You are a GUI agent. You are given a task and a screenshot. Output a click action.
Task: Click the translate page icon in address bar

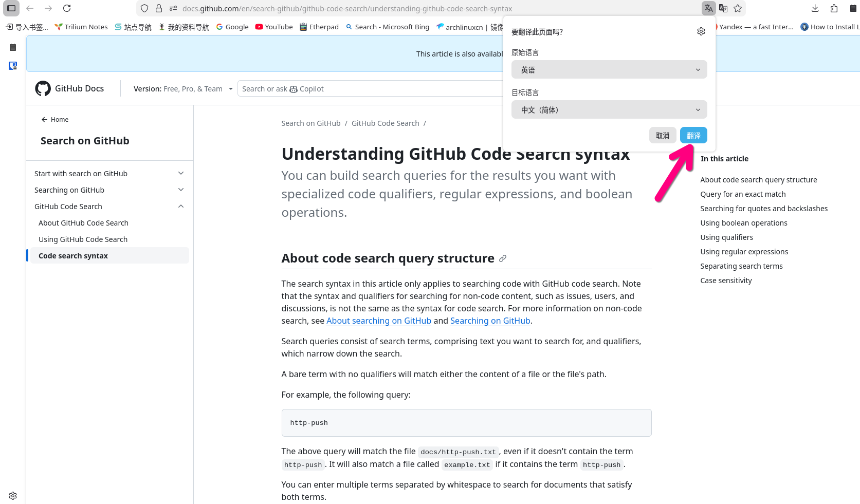(x=708, y=8)
